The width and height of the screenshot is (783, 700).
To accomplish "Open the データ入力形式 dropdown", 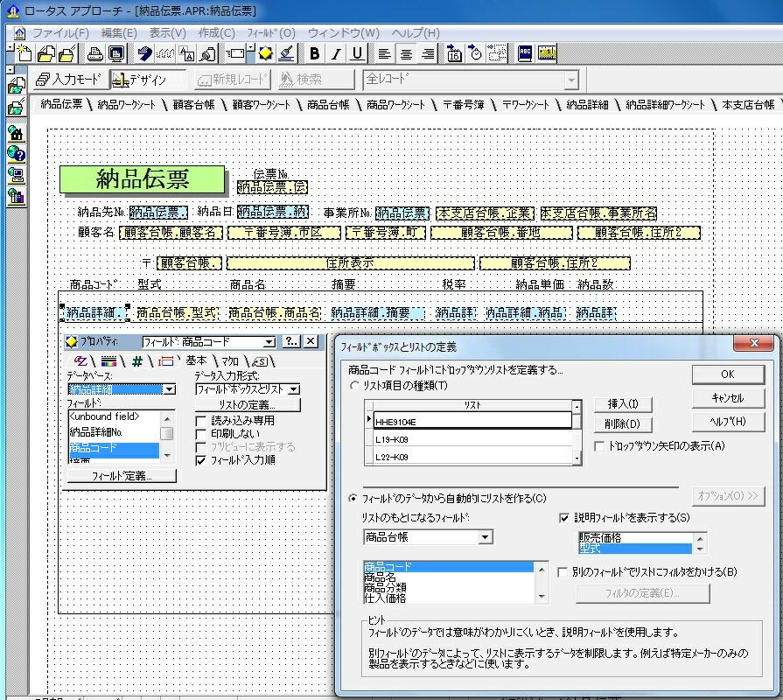I will tap(294, 389).
